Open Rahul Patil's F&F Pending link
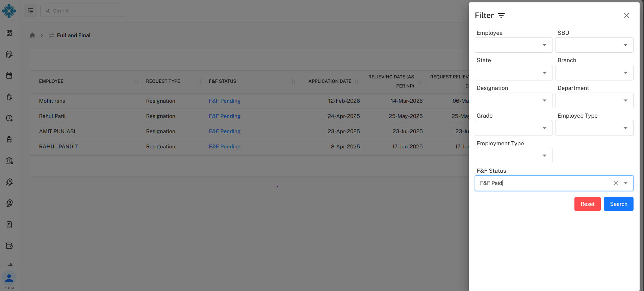This screenshot has height=291, width=644. click(x=225, y=116)
